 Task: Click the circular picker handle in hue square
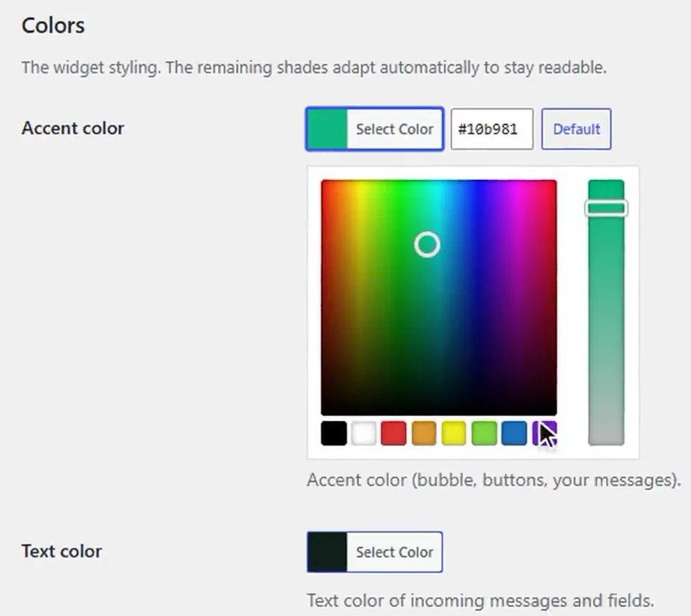[427, 244]
